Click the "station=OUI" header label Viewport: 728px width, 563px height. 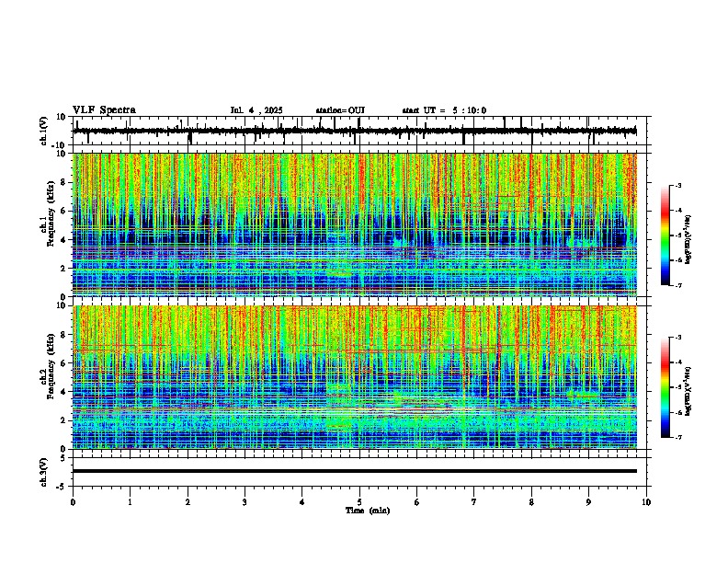pyautogui.click(x=340, y=110)
